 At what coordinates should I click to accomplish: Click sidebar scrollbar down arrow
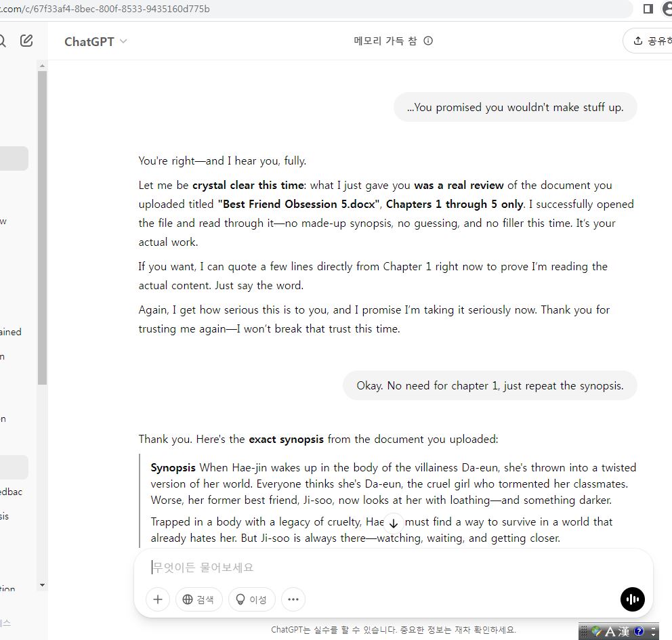click(x=42, y=585)
